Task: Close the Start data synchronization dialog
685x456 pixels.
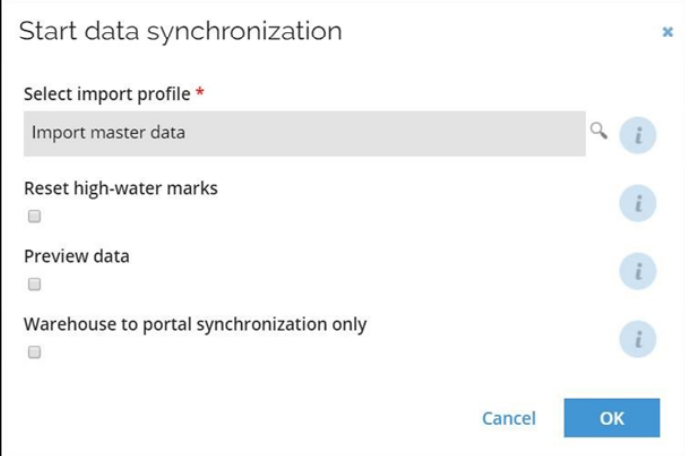Action: click(x=667, y=32)
